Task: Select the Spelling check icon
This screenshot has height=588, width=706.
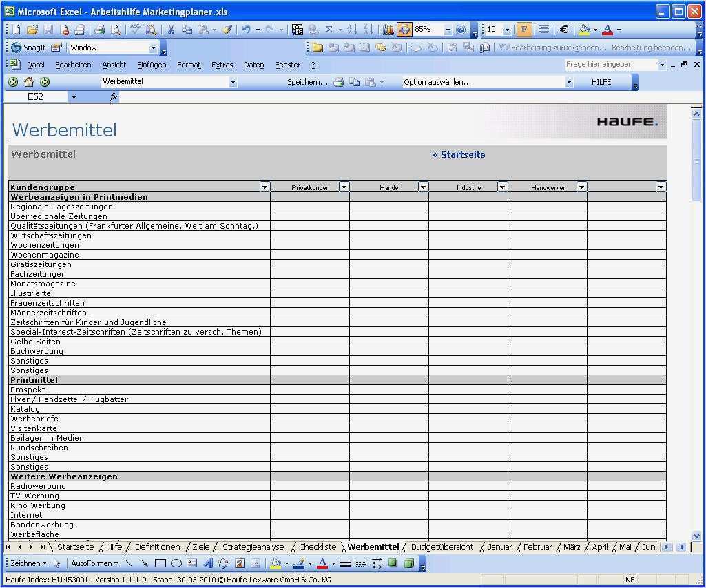Action: (135, 30)
